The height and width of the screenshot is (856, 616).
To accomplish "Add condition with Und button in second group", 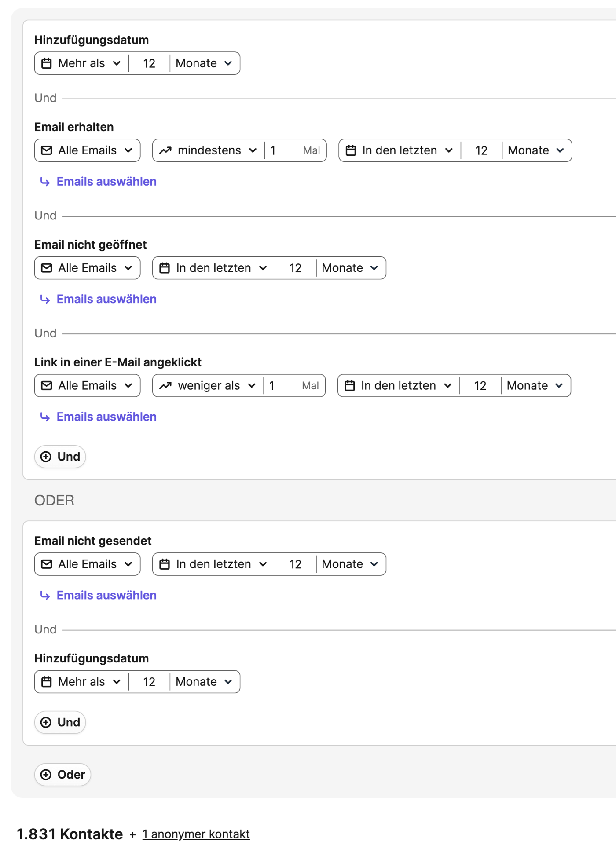I will click(60, 722).
